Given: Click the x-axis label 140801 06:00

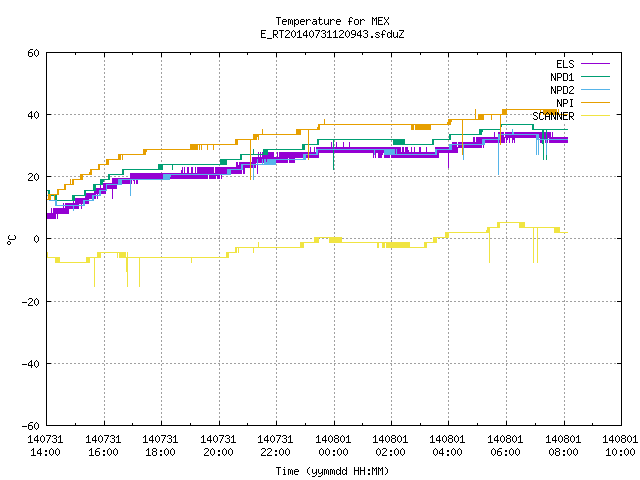Looking at the screenshot, I should point(506,446).
